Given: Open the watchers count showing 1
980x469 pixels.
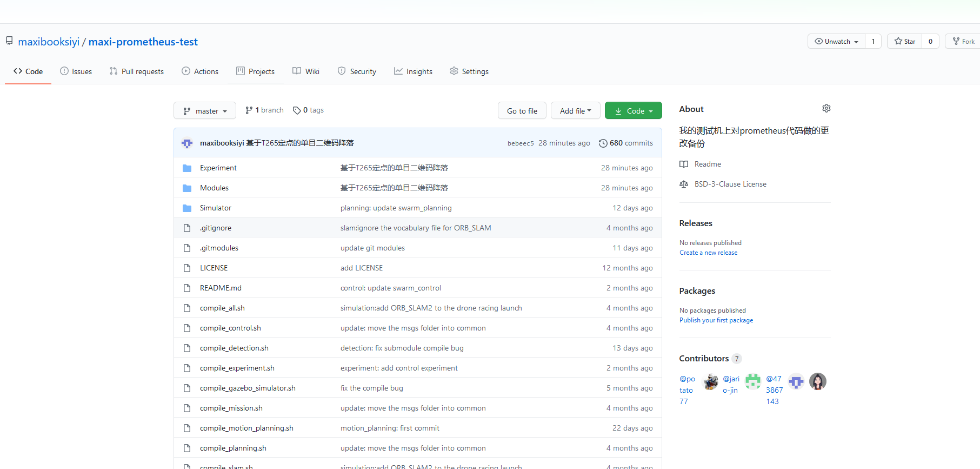Looking at the screenshot, I should 873,42.
